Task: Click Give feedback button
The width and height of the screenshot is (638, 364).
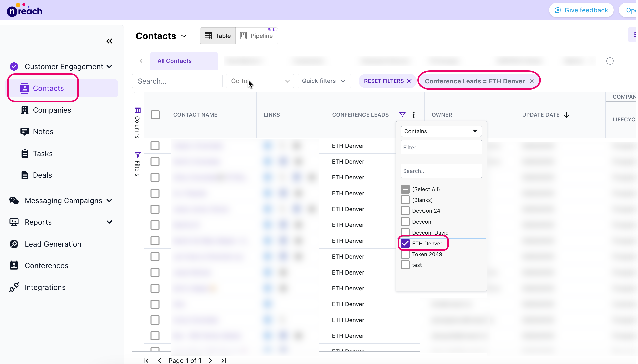Action: (581, 10)
